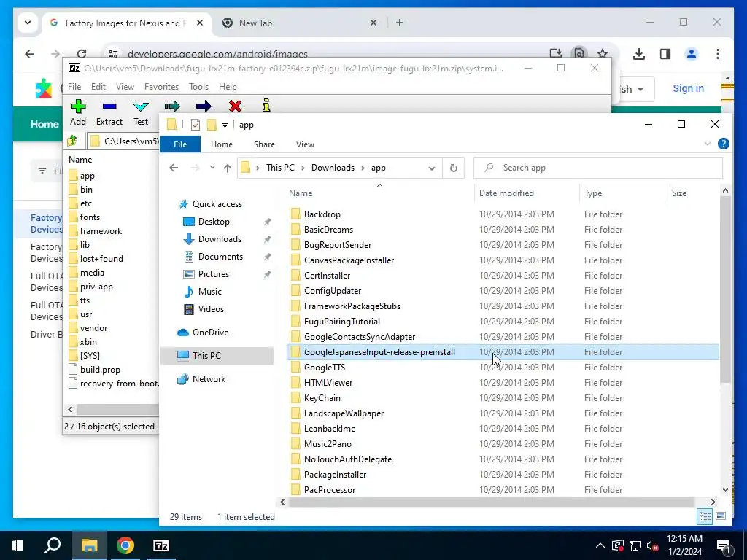Expand the Explorer address bar history dropdown
Viewport: 747px width, 560px height.
tap(432, 168)
